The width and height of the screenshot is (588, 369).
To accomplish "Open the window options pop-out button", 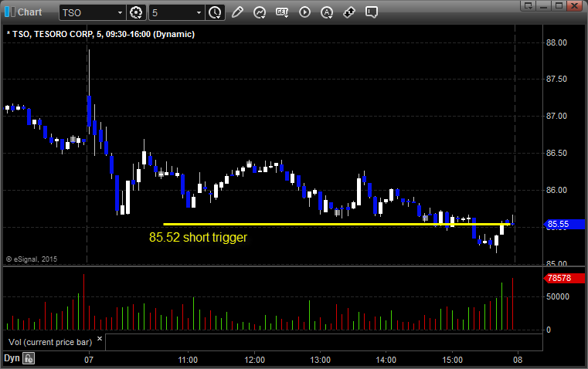I will [x=529, y=5].
